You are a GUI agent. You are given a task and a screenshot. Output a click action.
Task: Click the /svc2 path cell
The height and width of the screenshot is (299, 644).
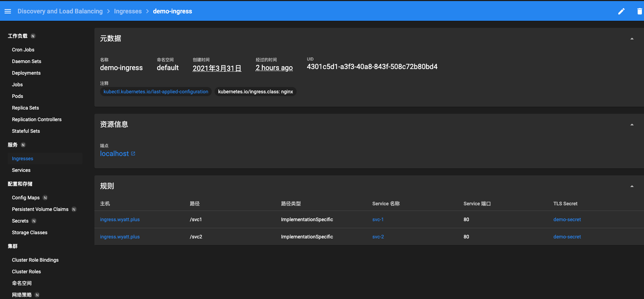click(x=196, y=237)
